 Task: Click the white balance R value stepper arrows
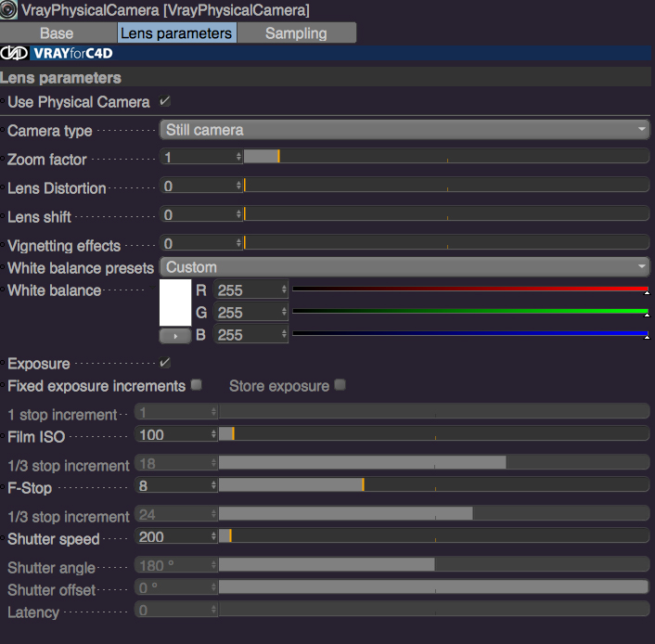284,290
